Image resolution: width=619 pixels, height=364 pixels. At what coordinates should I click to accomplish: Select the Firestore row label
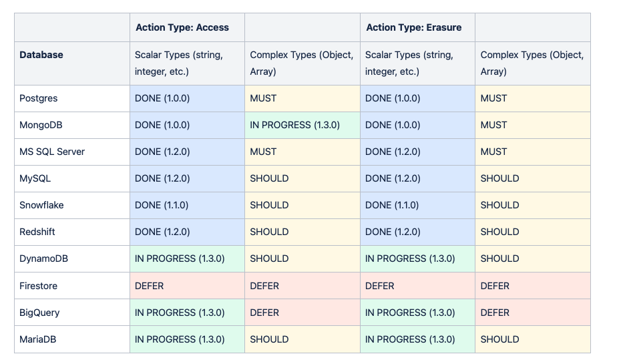coord(72,286)
